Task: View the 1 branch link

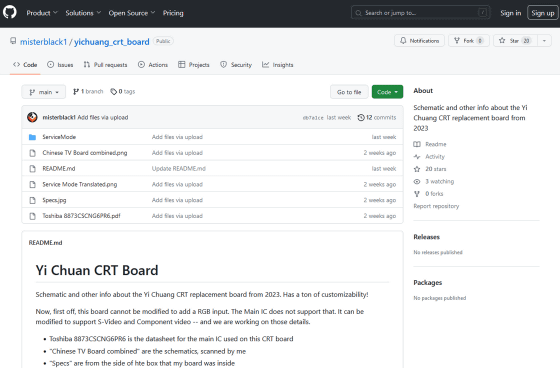Action: pyautogui.click(x=88, y=91)
